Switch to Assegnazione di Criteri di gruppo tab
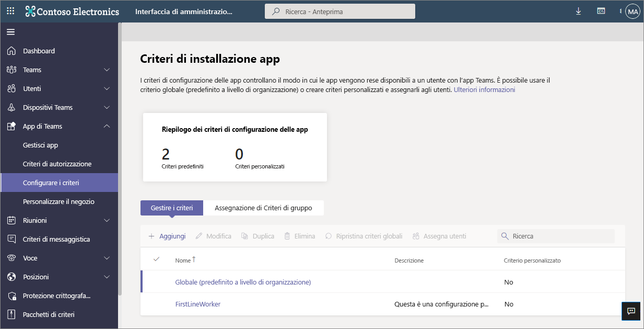644x329 pixels. 263,208
